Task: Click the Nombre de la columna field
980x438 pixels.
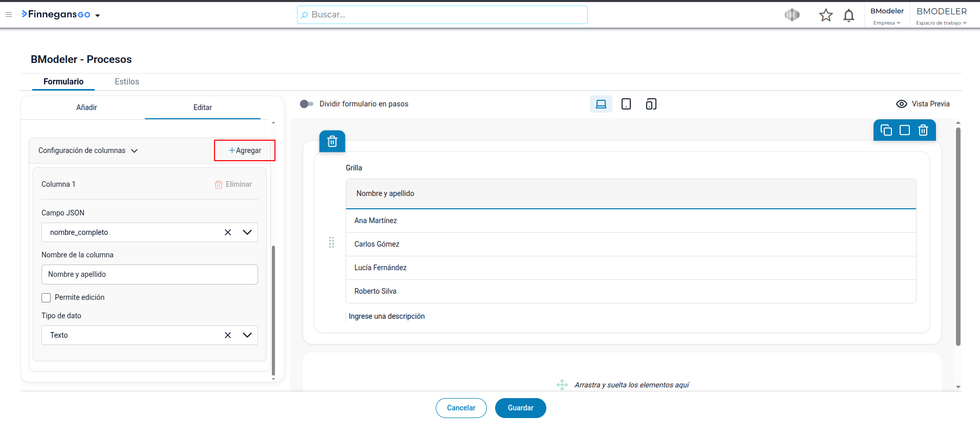Action: [x=150, y=274]
